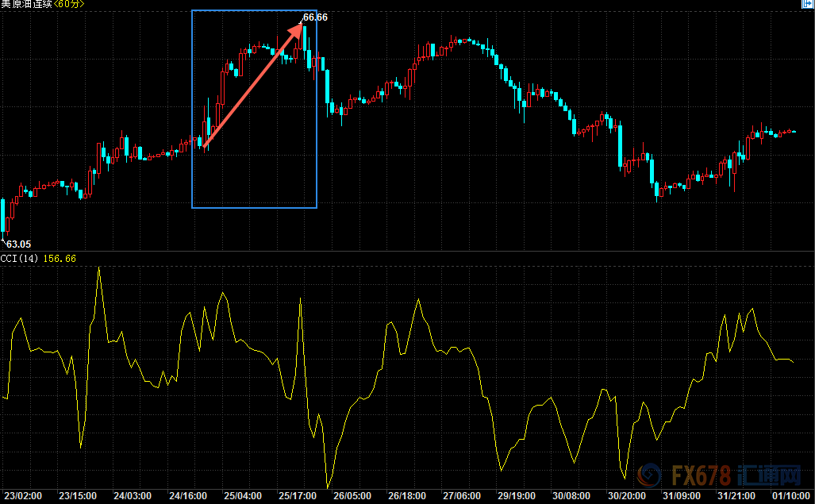Click the blue panel-expand arrow icon

(x=808, y=3)
